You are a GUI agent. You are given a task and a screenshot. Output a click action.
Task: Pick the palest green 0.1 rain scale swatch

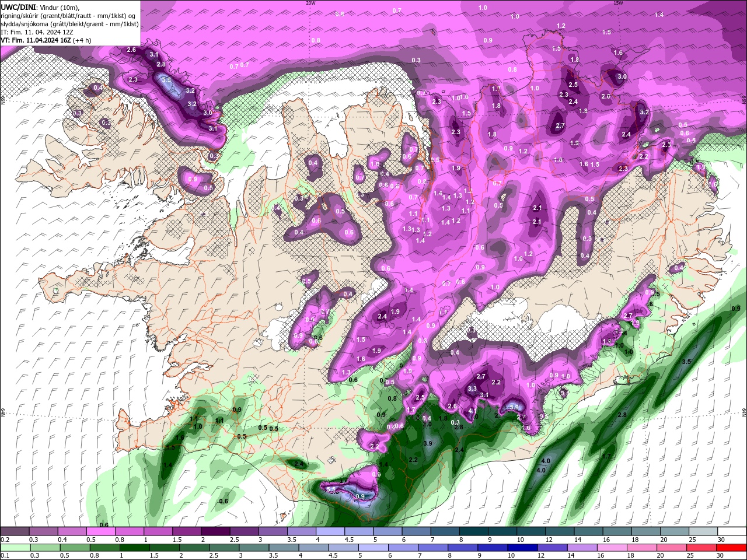click(15, 548)
